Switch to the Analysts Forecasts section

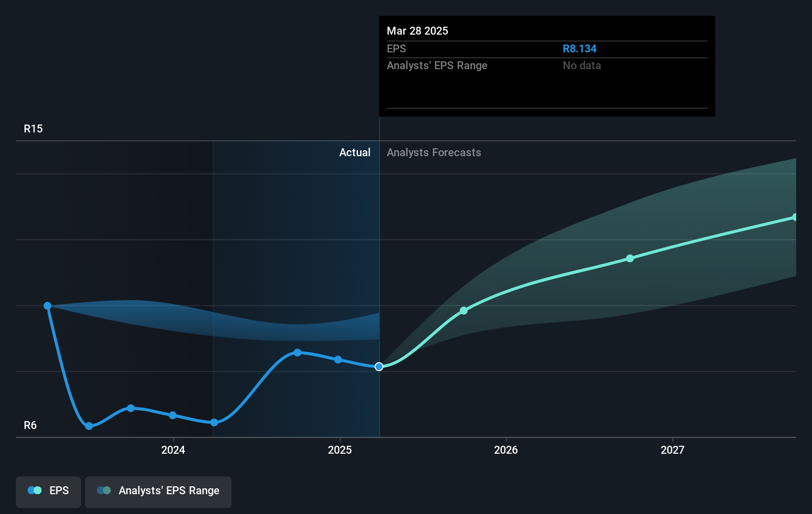click(x=434, y=152)
